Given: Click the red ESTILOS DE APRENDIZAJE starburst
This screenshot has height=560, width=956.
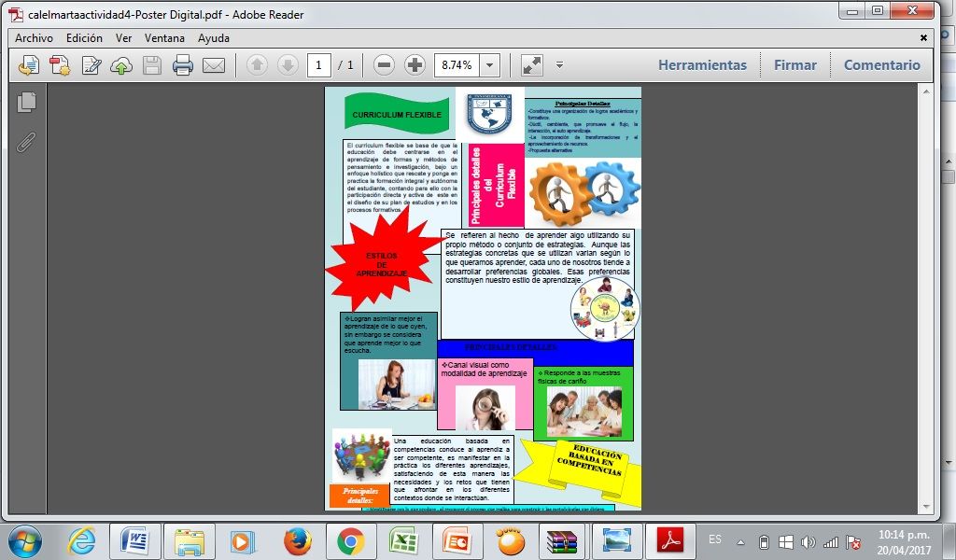Looking at the screenshot, I should coord(384,260).
